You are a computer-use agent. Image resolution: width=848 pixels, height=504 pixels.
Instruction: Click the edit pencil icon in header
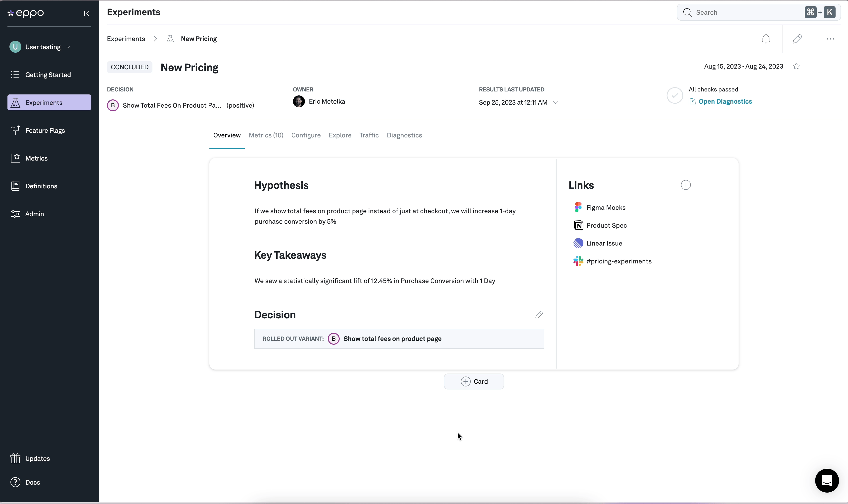[x=798, y=39]
